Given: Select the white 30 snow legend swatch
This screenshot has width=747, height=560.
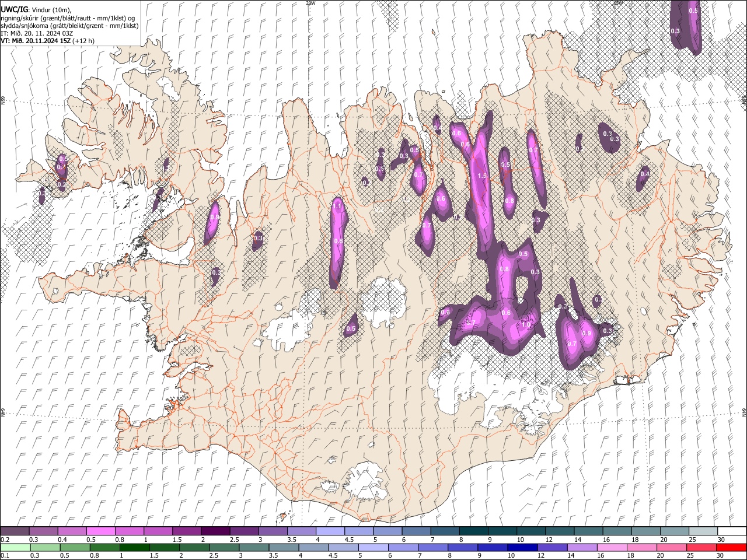Looking at the screenshot, I should point(732,531).
